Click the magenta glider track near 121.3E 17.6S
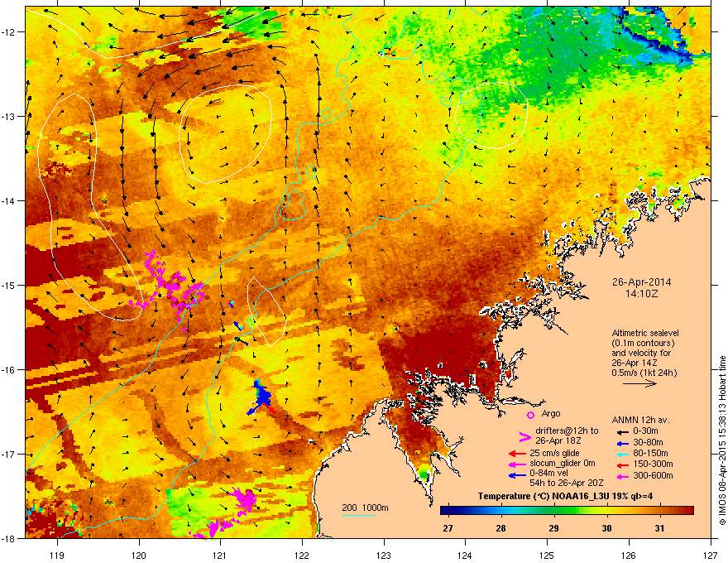Viewport: 728px width, 563px height. click(x=245, y=501)
